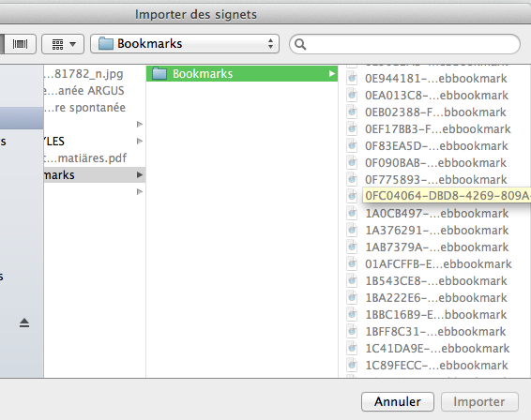This screenshot has width=531, height=420.
Task: Open the item arrangement grid dropdown
Action: [63, 44]
